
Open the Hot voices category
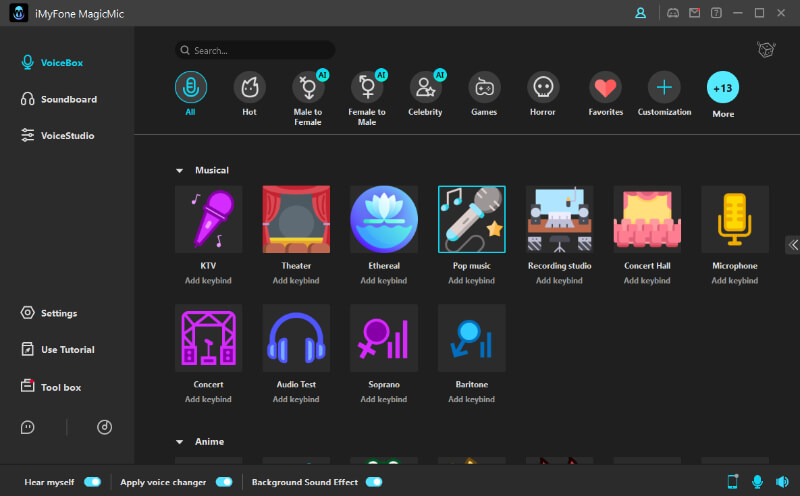(x=249, y=87)
